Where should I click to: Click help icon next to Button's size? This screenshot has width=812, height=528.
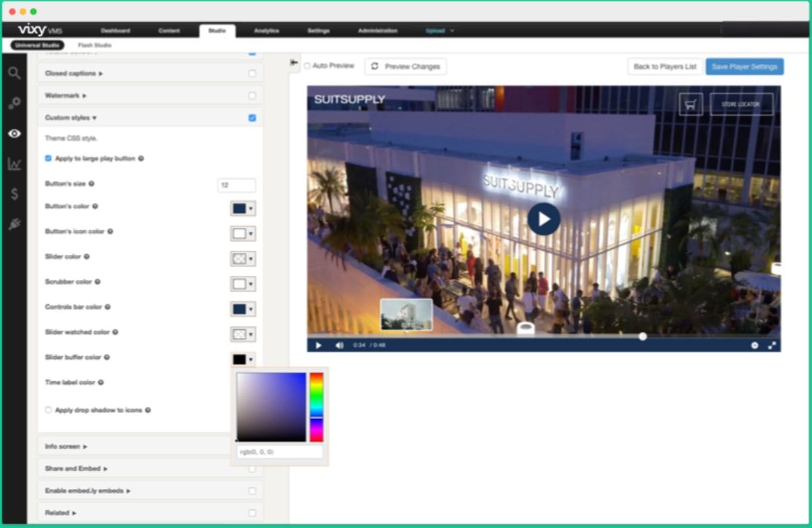click(91, 183)
